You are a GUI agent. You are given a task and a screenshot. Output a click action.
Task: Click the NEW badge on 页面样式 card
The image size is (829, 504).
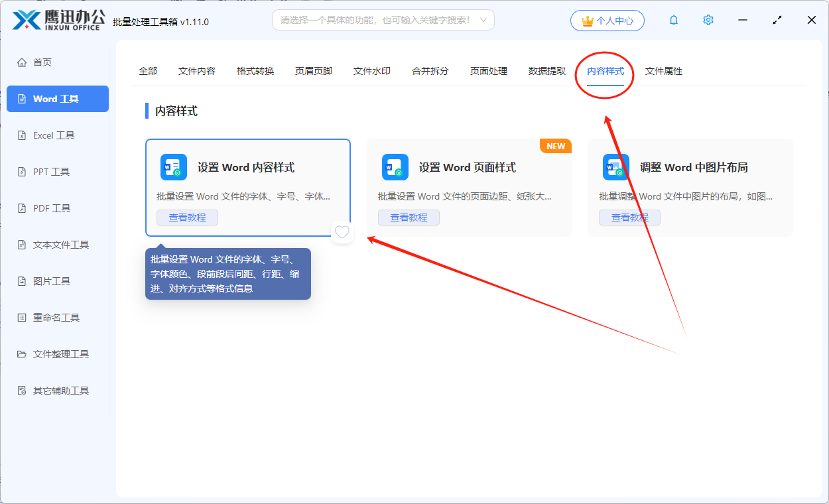[x=556, y=146]
